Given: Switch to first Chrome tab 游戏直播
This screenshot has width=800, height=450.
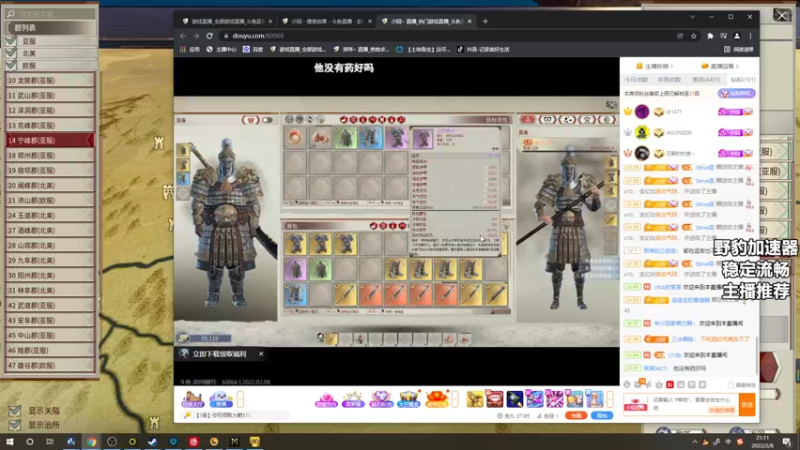Looking at the screenshot, I should [227, 21].
